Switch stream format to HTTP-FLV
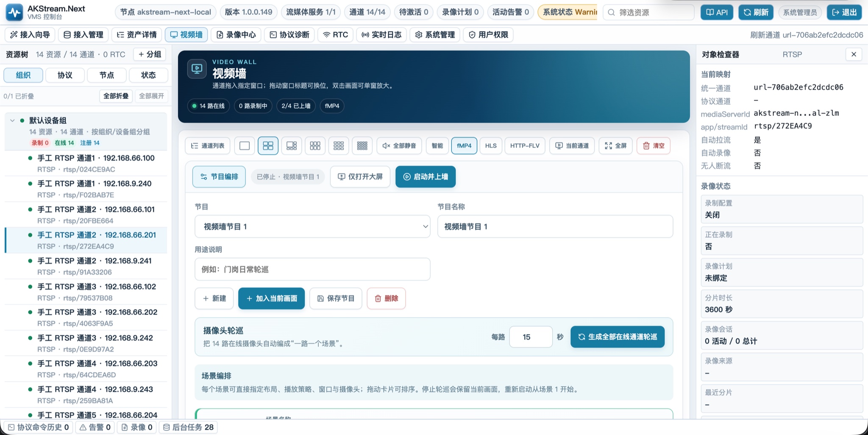 point(525,146)
